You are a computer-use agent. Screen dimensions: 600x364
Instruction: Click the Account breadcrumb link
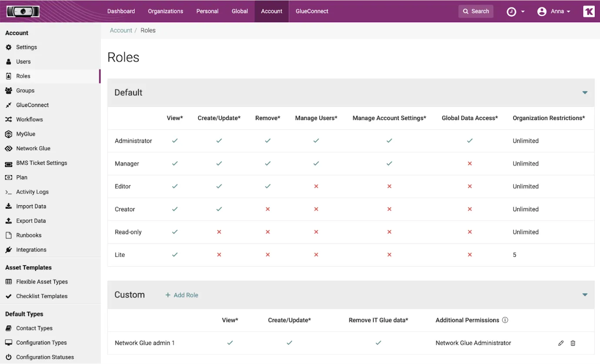(x=121, y=30)
